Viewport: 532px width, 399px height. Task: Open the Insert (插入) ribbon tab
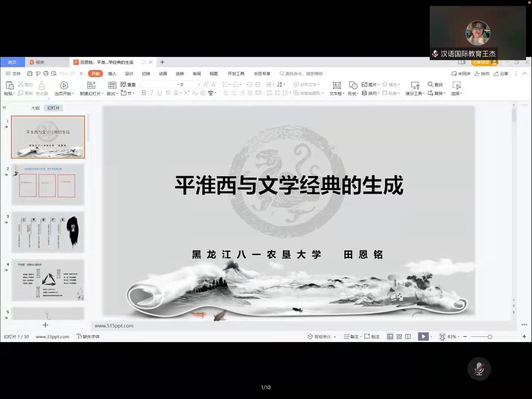pyautogui.click(x=112, y=74)
